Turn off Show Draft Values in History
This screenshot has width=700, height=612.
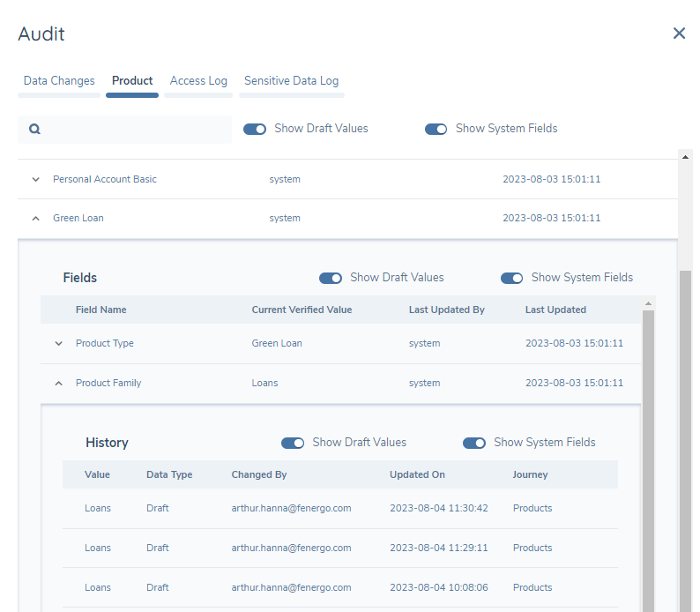[293, 443]
